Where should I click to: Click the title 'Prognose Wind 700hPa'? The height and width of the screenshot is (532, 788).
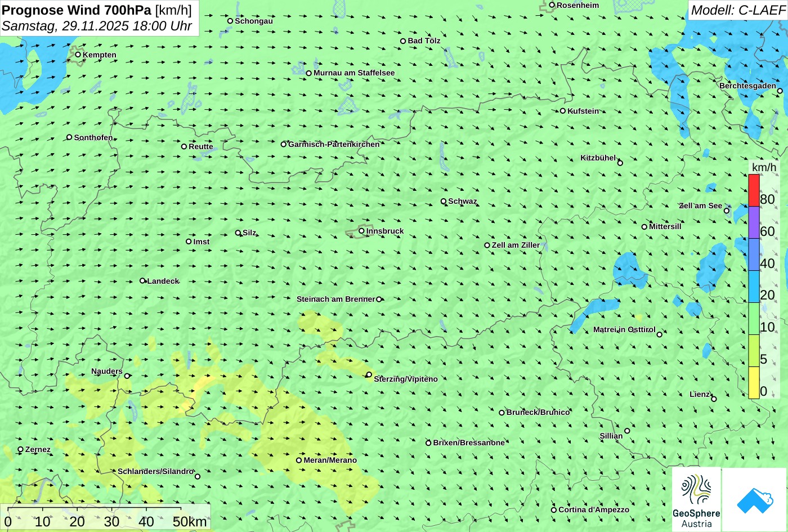tap(77, 10)
